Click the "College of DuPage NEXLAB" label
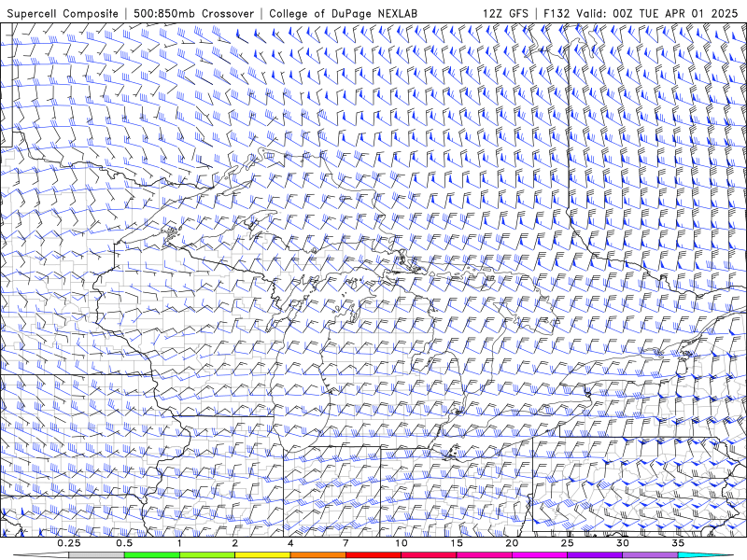The width and height of the screenshot is (747, 560). 343,14
